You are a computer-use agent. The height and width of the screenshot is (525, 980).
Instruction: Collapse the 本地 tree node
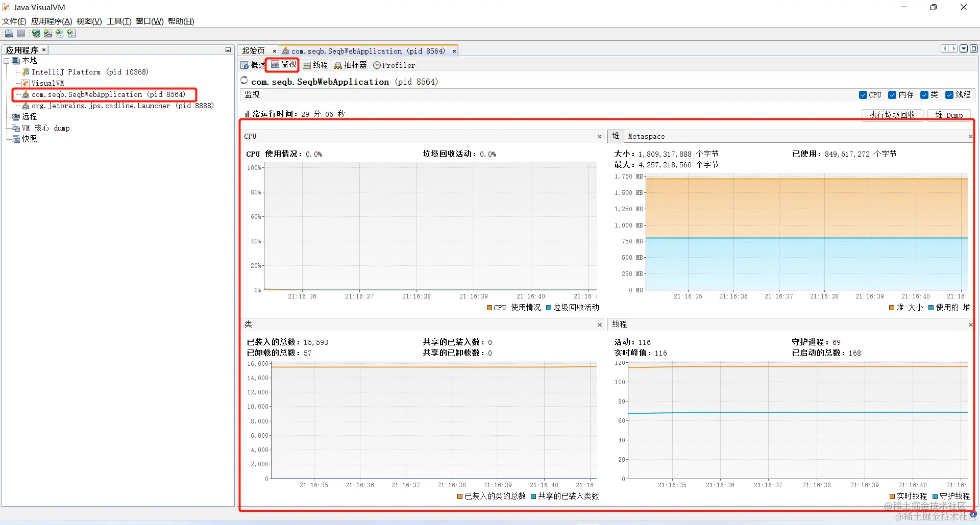pyautogui.click(x=7, y=61)
